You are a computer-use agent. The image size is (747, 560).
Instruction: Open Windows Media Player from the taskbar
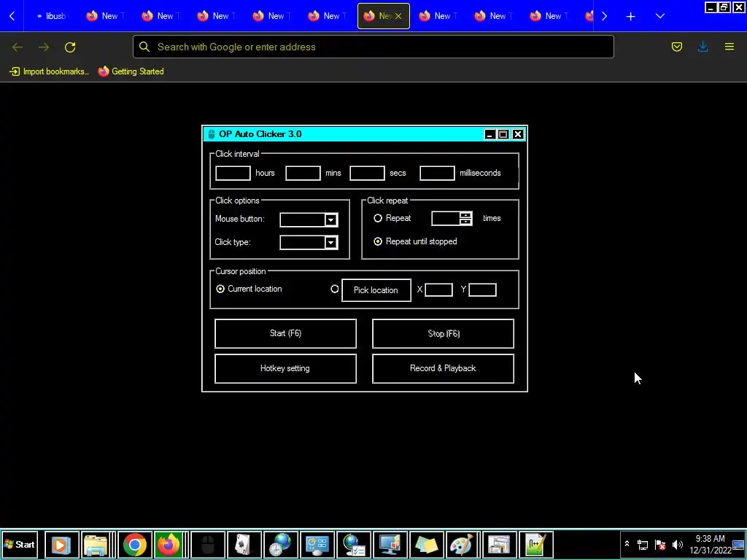[61, 545]
